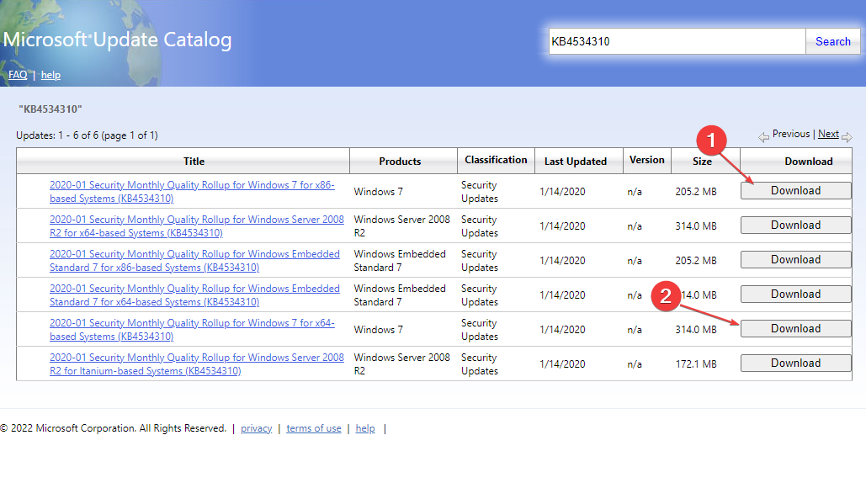
Task: Open the FAQ link in the header
Action: tap(18, 75)
